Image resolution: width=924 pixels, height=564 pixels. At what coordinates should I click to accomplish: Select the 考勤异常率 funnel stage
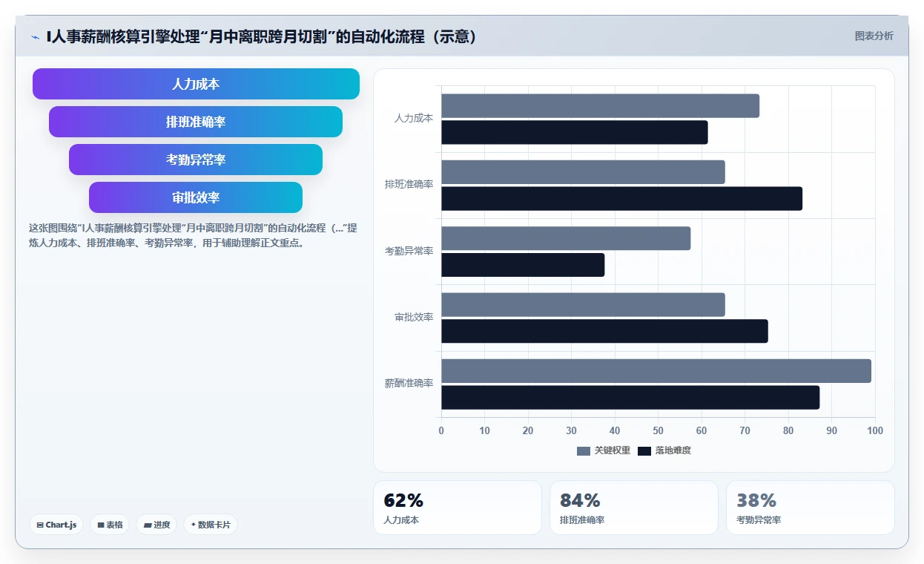196,160
